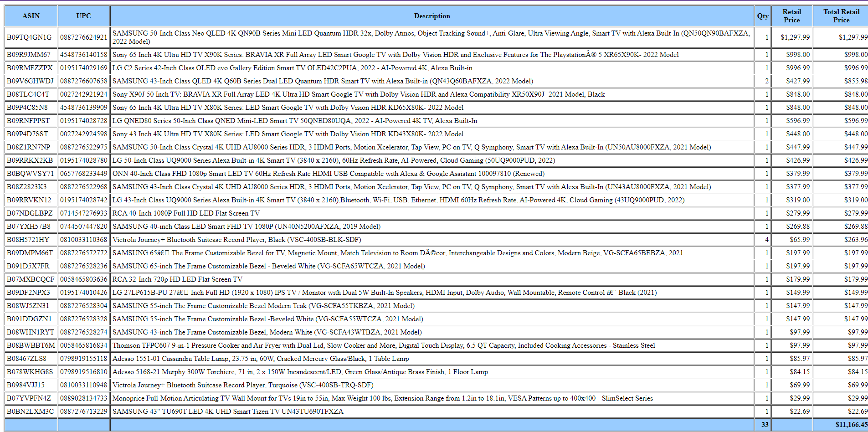Image resolution: width=868 pixels, height=432 pixels.
Task: Select ASIN B0BN2LXM3C cell
Action: point(31,411)
